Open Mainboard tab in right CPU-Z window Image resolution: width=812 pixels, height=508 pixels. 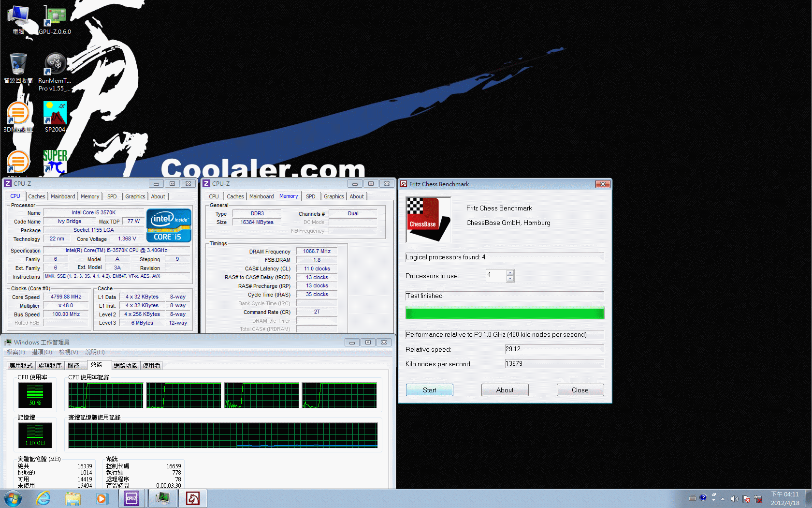click(261, 196)
